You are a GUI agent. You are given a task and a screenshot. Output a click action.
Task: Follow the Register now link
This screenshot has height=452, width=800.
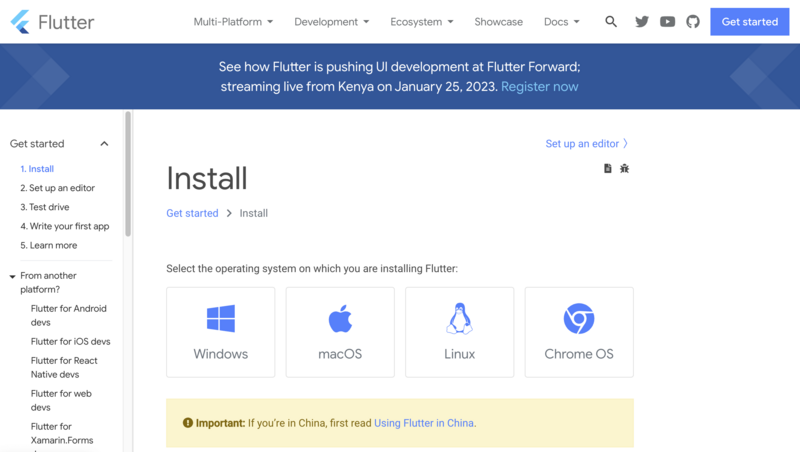pyautogui.click(x=539, y=87)
